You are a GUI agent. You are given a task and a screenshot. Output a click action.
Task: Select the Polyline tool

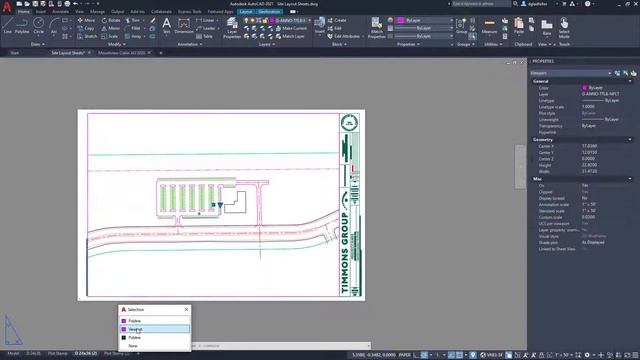pyautogui.click(x=22, y=25)
